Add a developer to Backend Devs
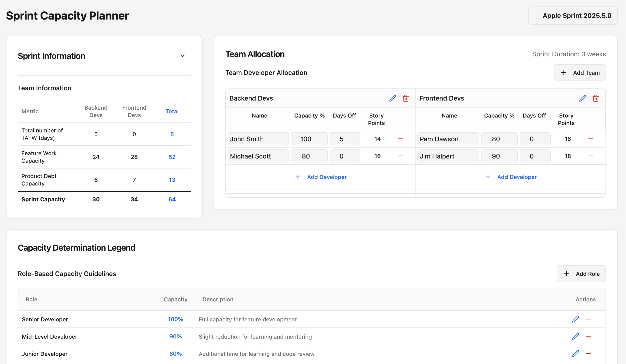The height and width of the screenshot is (364, 626). tap(321, 177)
